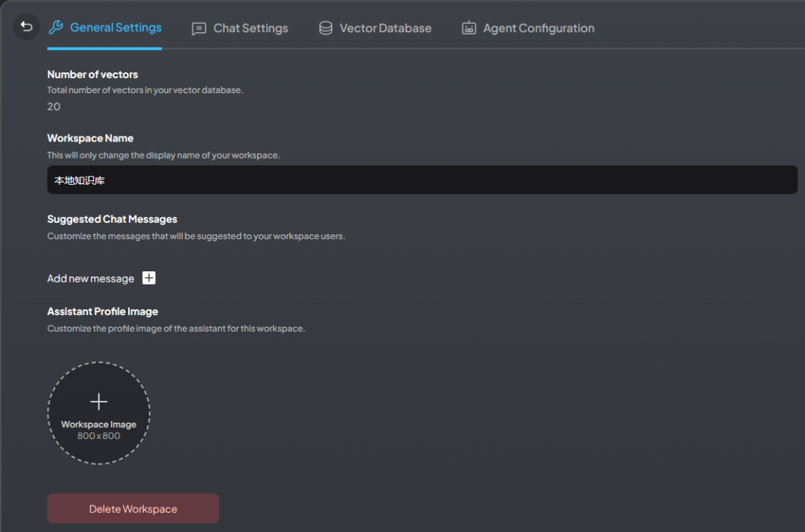This screenshot has width=805, height=532.
Task: Click the 800 x 800 size text
Action: click(98, 436)
